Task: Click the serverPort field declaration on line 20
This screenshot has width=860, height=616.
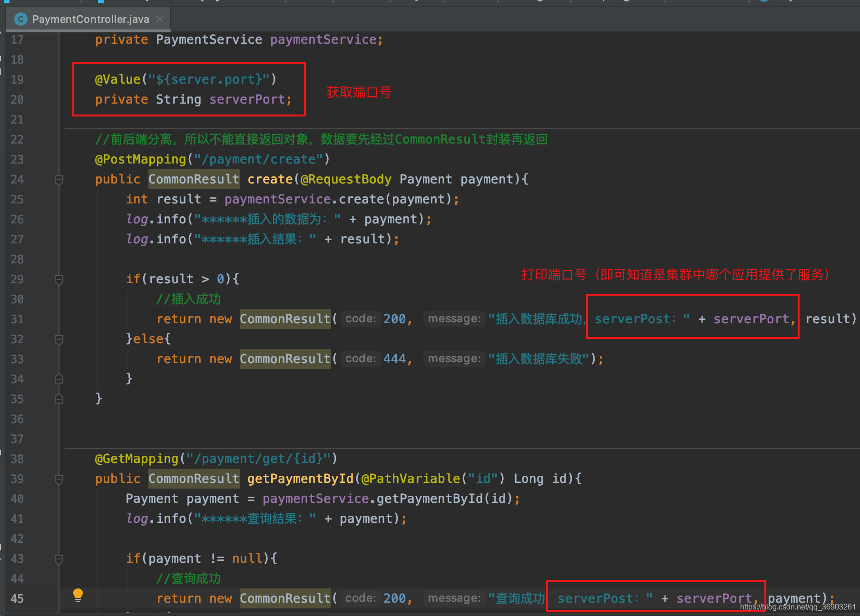Action: click(x=247, y=99)
